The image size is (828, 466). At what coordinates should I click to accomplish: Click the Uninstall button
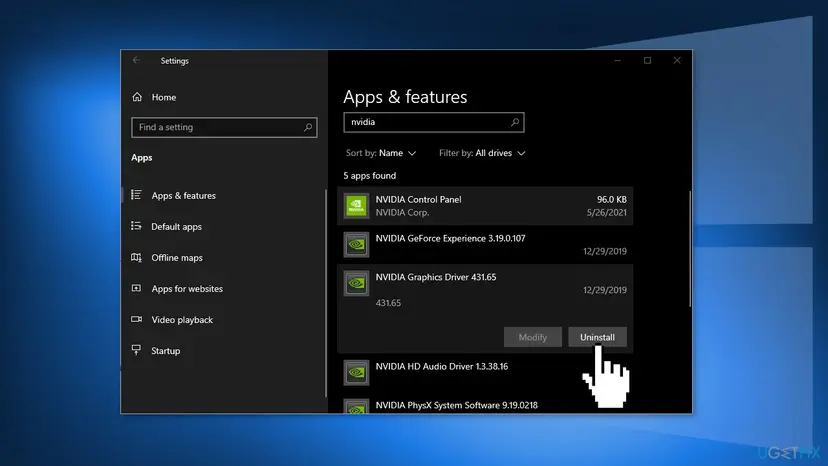click(597, 337)
